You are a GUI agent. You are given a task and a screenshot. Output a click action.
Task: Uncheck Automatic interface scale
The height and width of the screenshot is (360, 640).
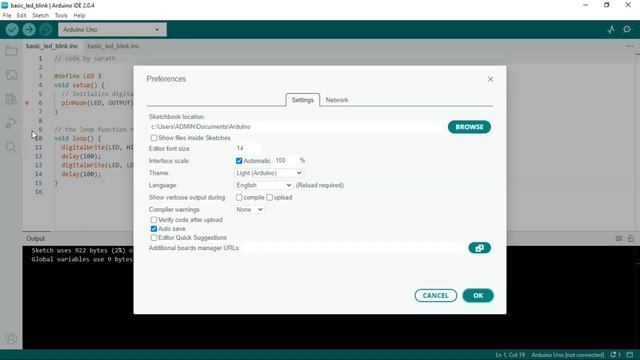(x=239, y=161)
